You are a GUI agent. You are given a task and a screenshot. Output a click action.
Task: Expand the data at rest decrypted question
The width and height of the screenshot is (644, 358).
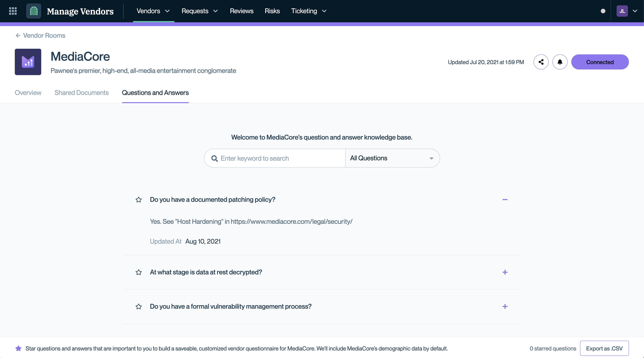click(505, 272)
